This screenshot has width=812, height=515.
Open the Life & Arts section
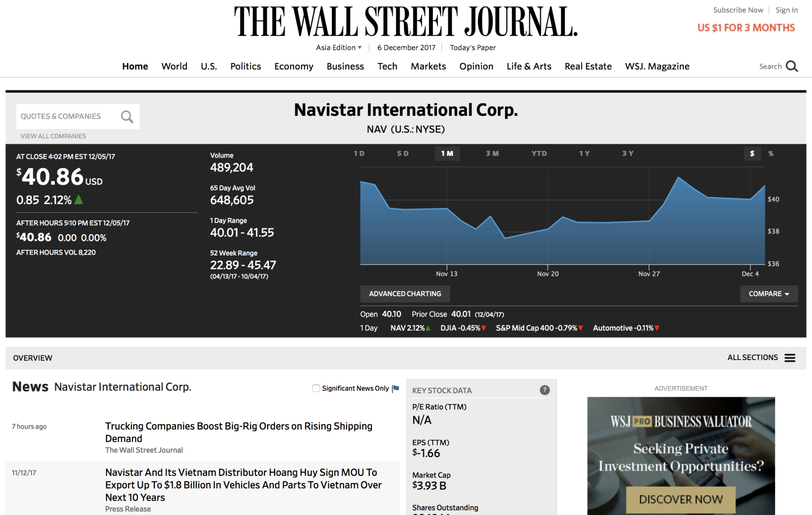tap(529, 67)
